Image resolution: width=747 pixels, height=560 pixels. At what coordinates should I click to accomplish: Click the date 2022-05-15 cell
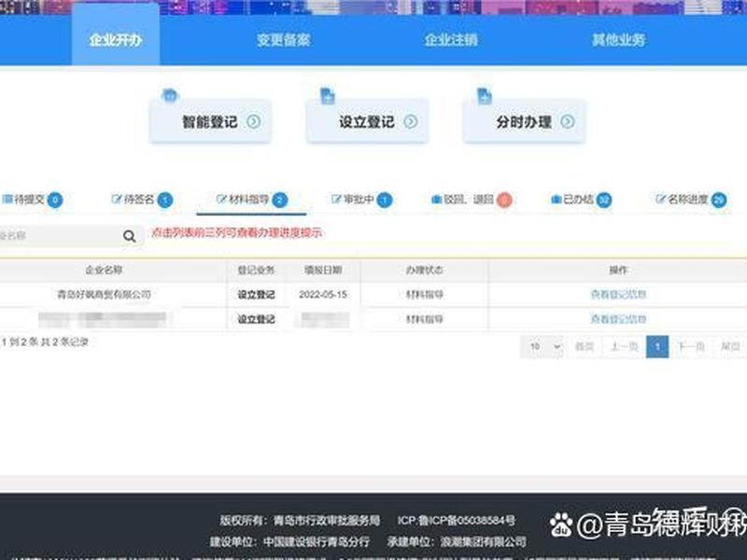click(x=323, y=294)
